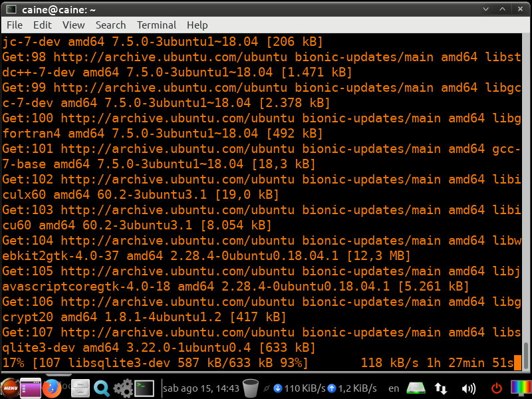The width and height of the screenshot is (532, 399).
Task: Click the 'Get:98' line in terminal
Action: (x=261, y=57)
